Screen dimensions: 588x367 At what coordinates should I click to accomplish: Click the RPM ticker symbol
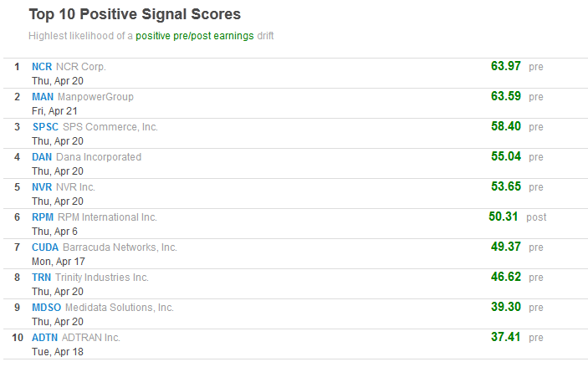43,217
